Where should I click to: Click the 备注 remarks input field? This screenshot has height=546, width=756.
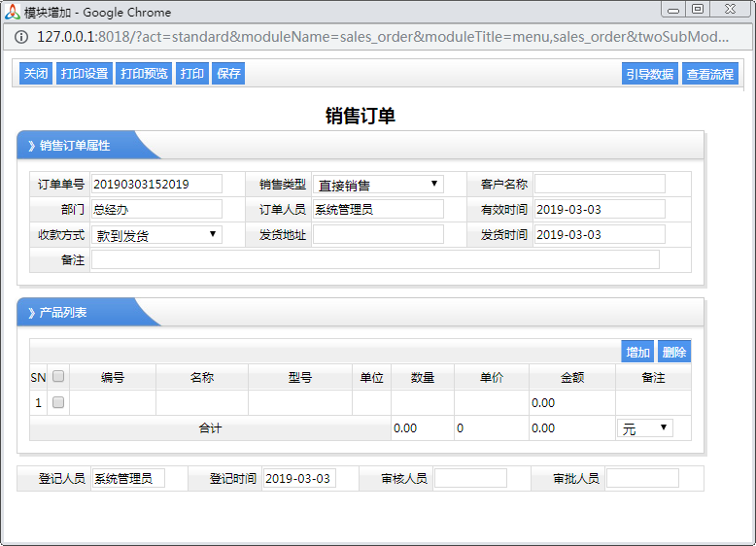pyautogui.click(x=375, y=259)
